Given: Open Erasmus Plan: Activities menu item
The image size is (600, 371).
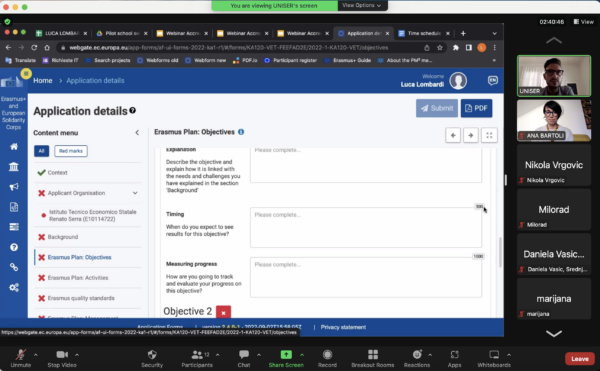Looking at the screenshot, I should (78, 278).
